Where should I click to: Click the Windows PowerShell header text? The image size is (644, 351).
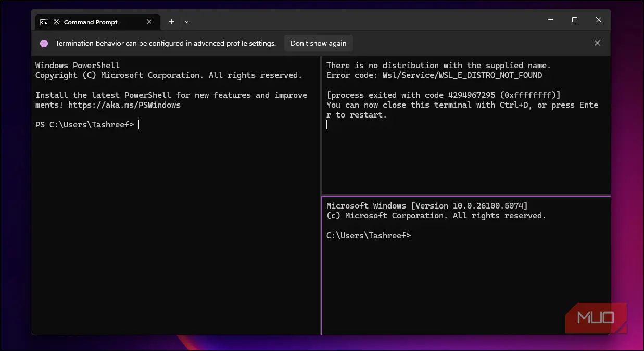tap(78, 66)
